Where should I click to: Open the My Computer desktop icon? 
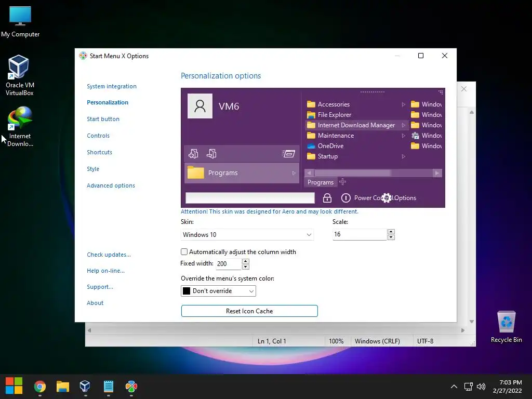coord(20,22)
